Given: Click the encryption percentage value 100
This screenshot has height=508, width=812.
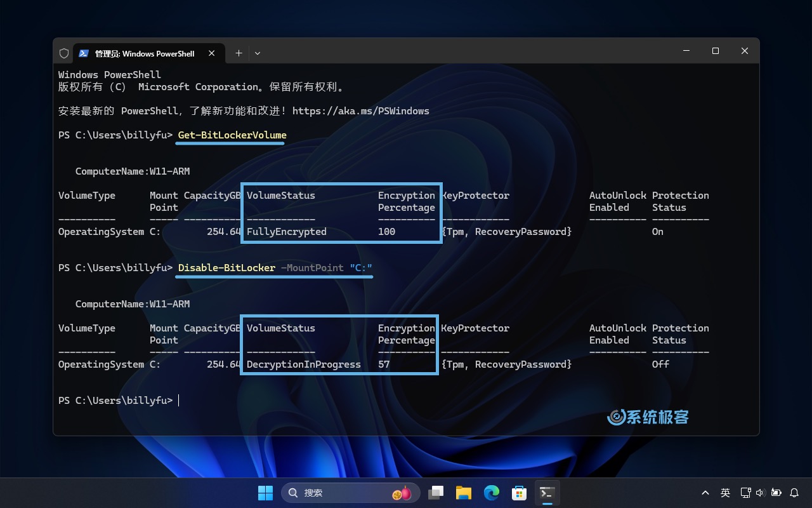Looking at the screenshot, I should pos(386,232).
